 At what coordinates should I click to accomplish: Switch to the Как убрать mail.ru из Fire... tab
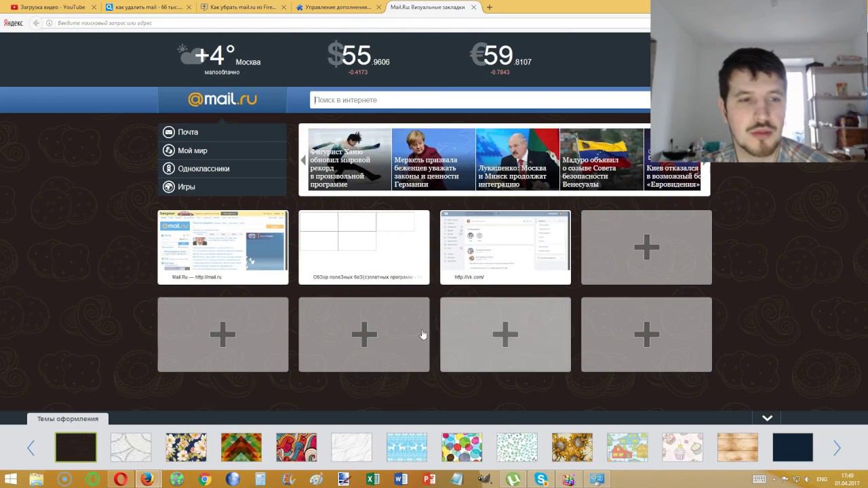point(243,7)
